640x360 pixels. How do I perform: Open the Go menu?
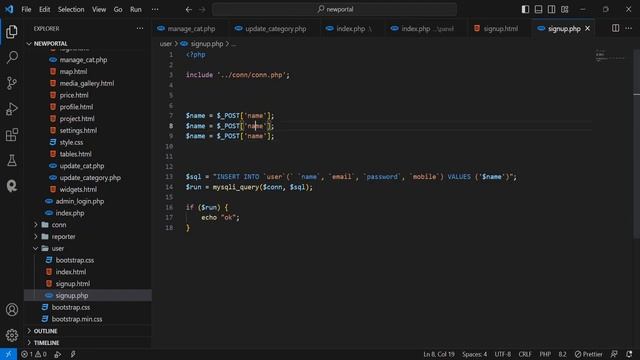[118, 9]
